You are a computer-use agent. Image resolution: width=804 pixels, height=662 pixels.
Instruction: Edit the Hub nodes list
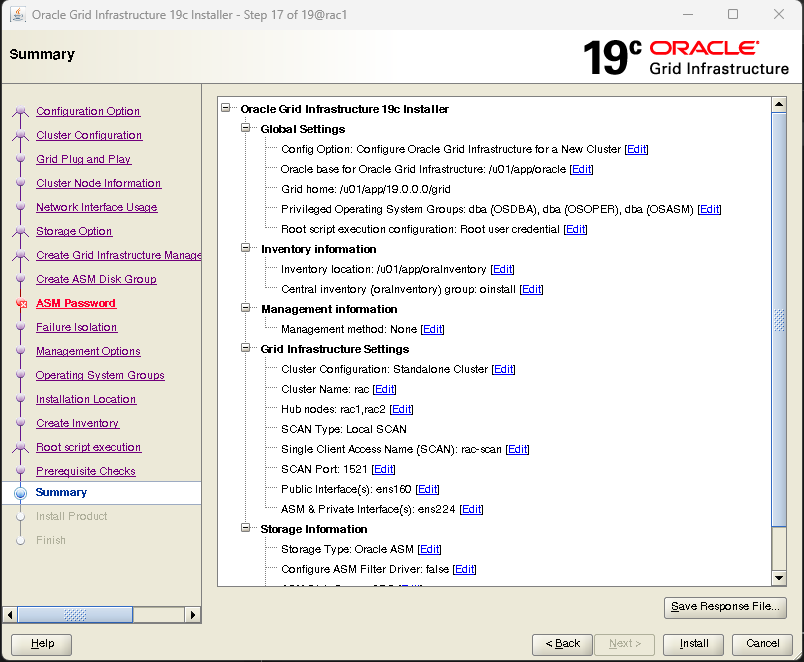401,409
